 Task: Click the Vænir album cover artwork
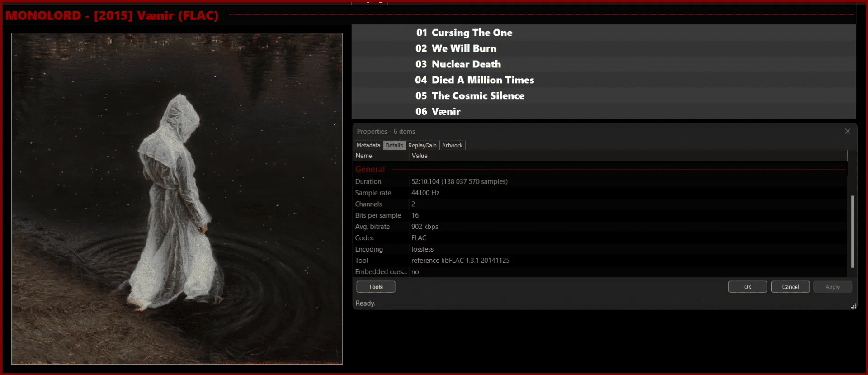(177, 199)
